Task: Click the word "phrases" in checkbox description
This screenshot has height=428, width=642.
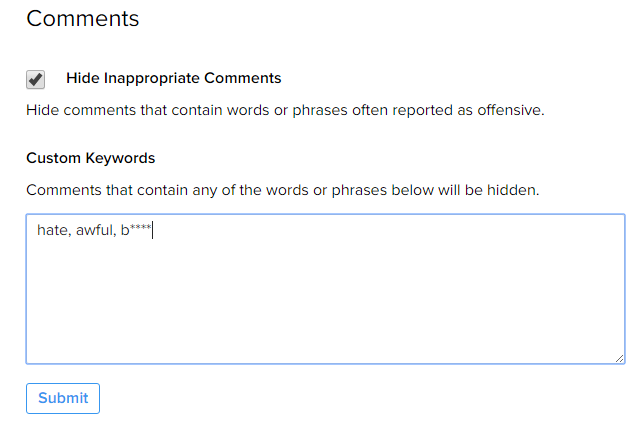Action: [309, 109]
